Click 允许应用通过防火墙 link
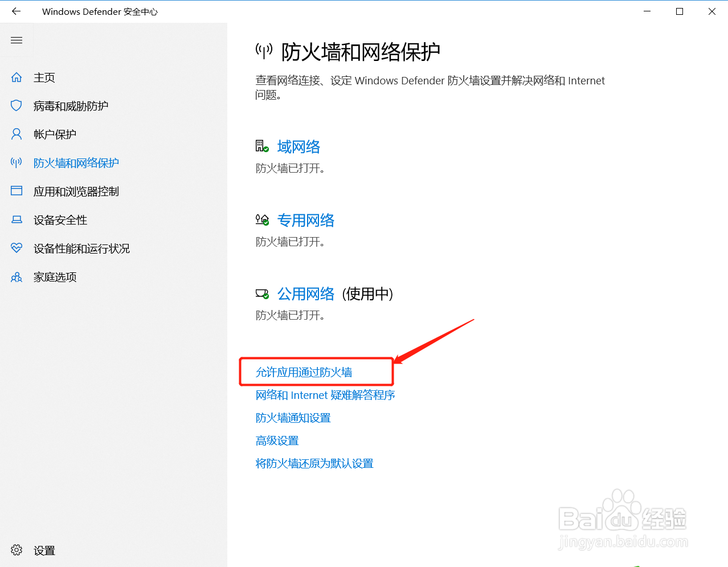 [x=304, y=372]
